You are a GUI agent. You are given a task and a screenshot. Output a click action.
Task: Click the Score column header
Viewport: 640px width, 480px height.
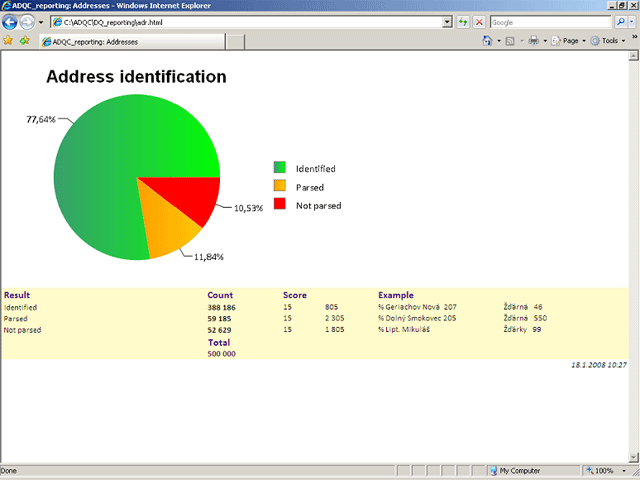pos(295,295)
